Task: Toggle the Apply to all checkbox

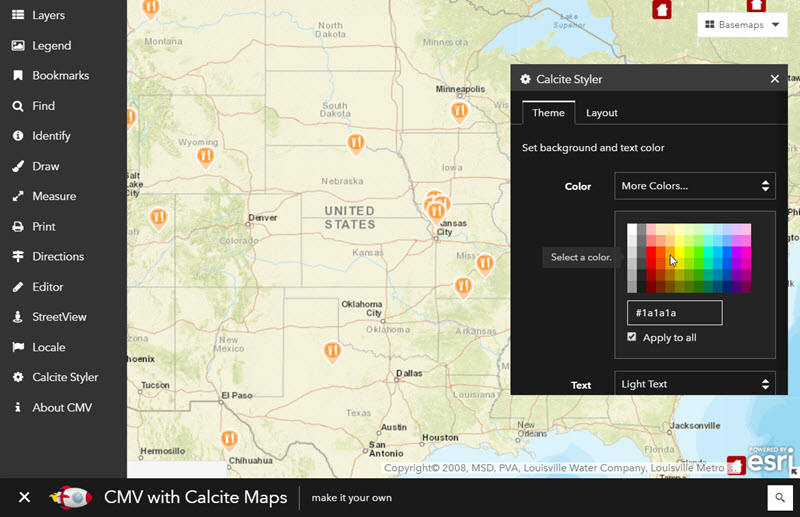Action: tap(632, 337)
